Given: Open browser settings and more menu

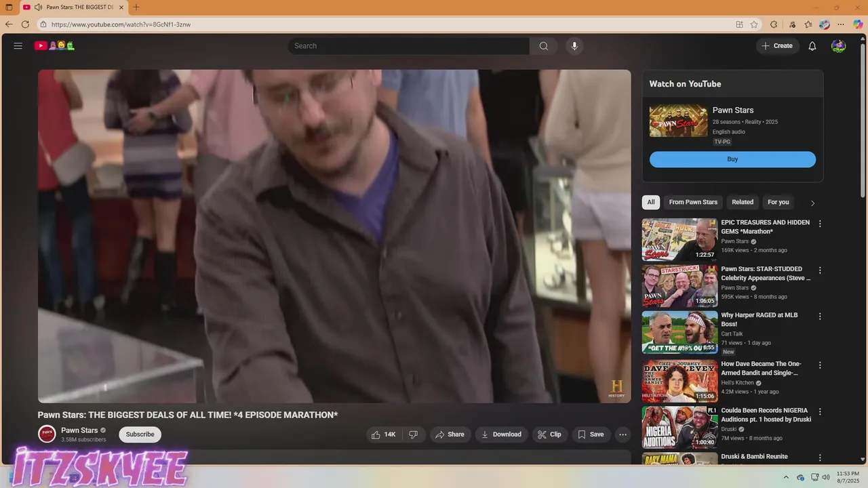Looking at the screenshot, I should coord(841,24).
